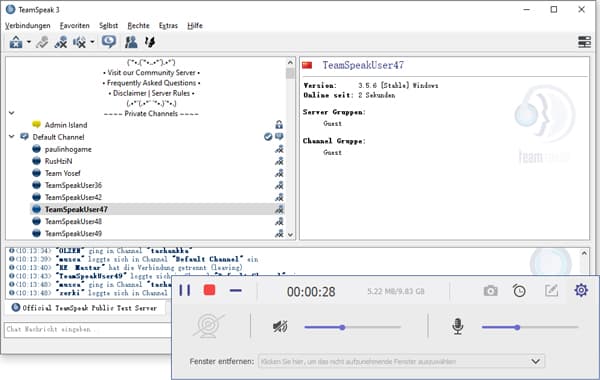Select the Admin Island channel

coord(66,125)
